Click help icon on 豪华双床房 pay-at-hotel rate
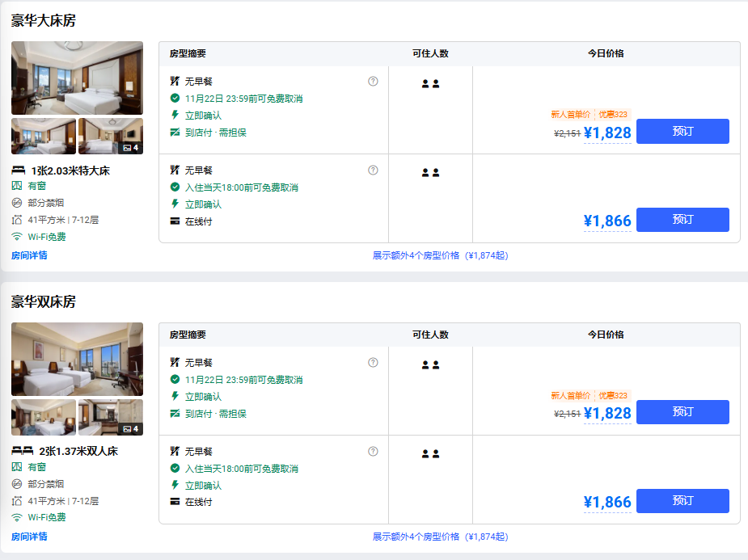748x560 pixels. click(373, 362)
